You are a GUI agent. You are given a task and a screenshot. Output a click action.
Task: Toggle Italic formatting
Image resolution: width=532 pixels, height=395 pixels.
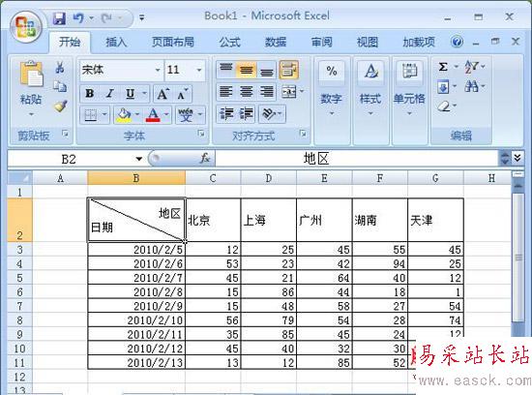pos(109,94)
